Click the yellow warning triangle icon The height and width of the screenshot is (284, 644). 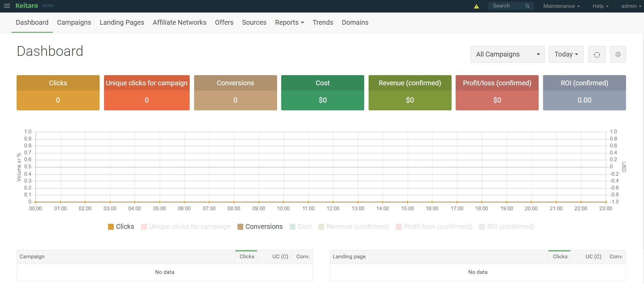(476, 6)
